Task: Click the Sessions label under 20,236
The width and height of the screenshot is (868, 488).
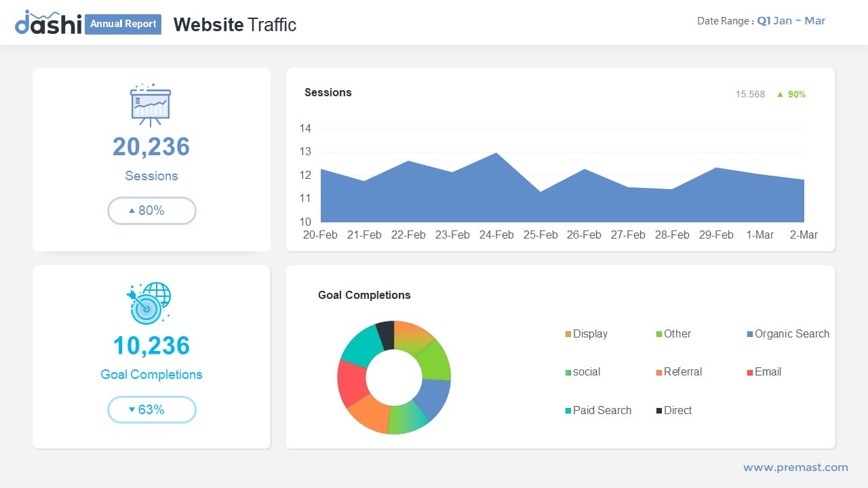Action: click(x=151, y=176)
